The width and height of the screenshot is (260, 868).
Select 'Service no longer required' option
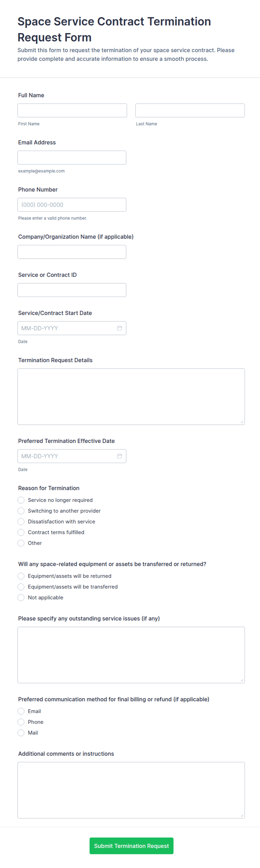pyautogui.click(x=21, y=500)
